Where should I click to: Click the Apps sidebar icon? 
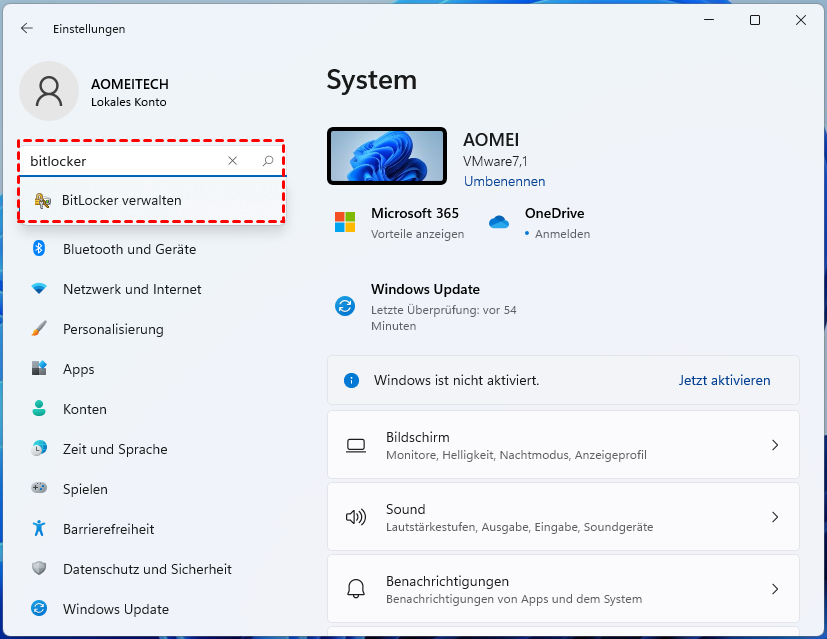coord(39,368)
